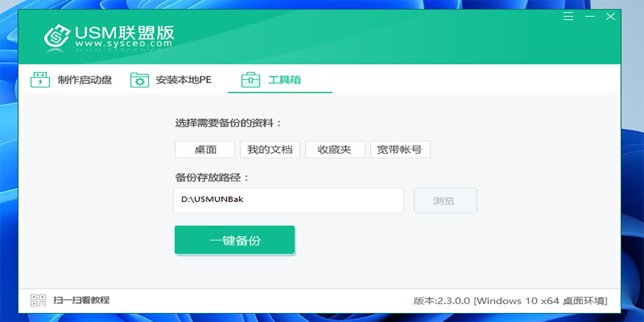
Task: Click the 选择需要备份的资料 label
Action: pyautogui.click(x=229, y=123)
